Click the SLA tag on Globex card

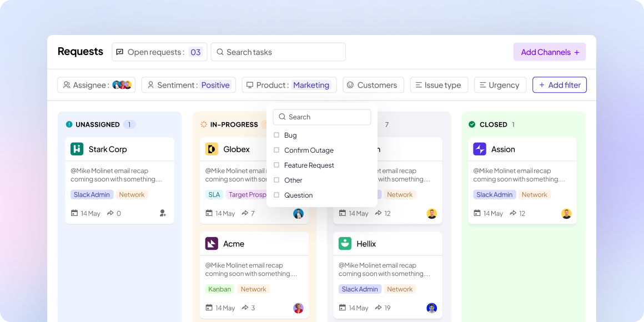(214, 195)
